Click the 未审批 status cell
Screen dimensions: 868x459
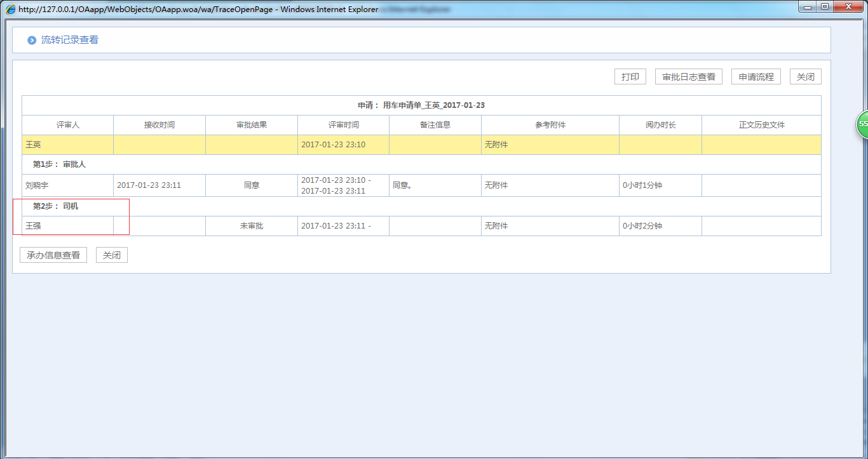[251, 226]
